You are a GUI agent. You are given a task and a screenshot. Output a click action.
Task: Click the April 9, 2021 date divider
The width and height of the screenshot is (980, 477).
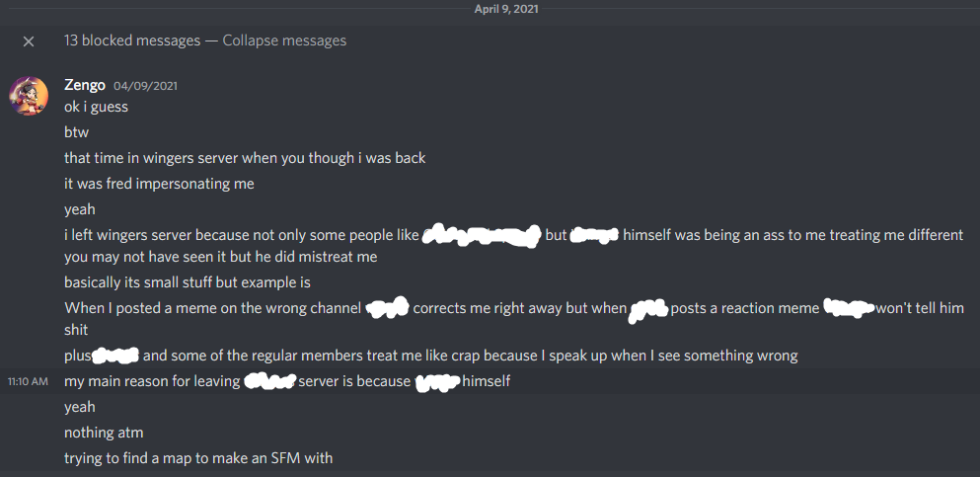click(x=506, y=9)
